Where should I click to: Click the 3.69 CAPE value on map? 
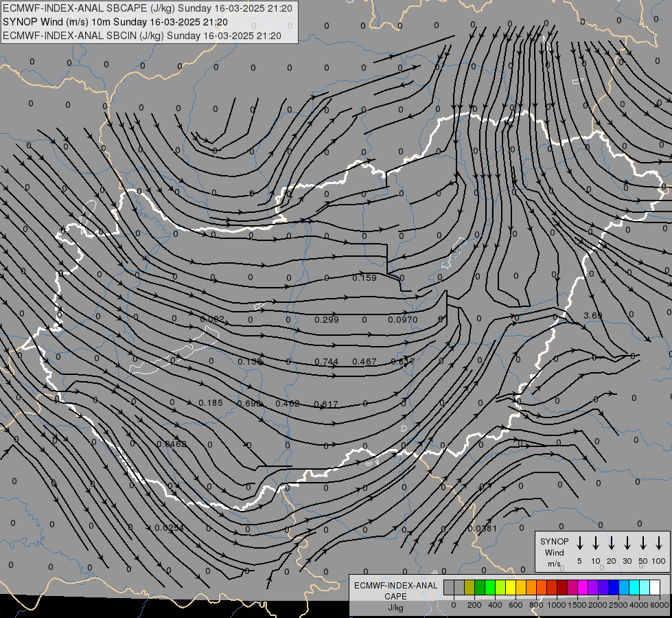click(x=593, y=316)
